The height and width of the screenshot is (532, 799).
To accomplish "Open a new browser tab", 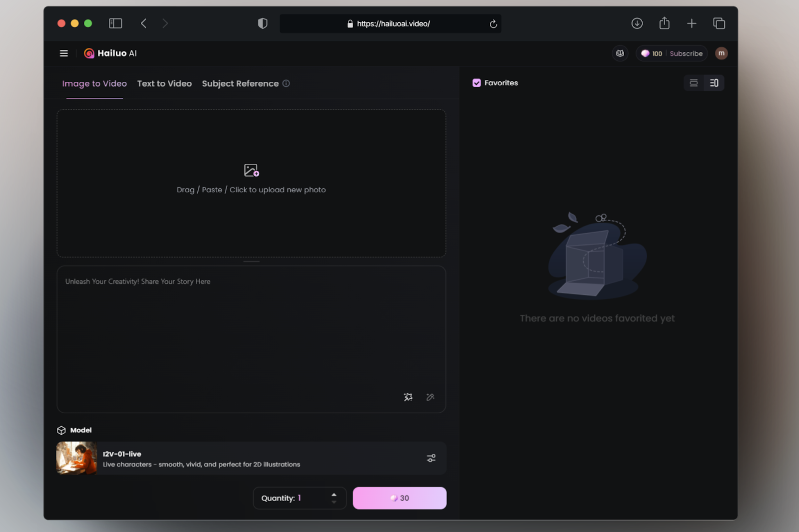I will coord(692,23).
